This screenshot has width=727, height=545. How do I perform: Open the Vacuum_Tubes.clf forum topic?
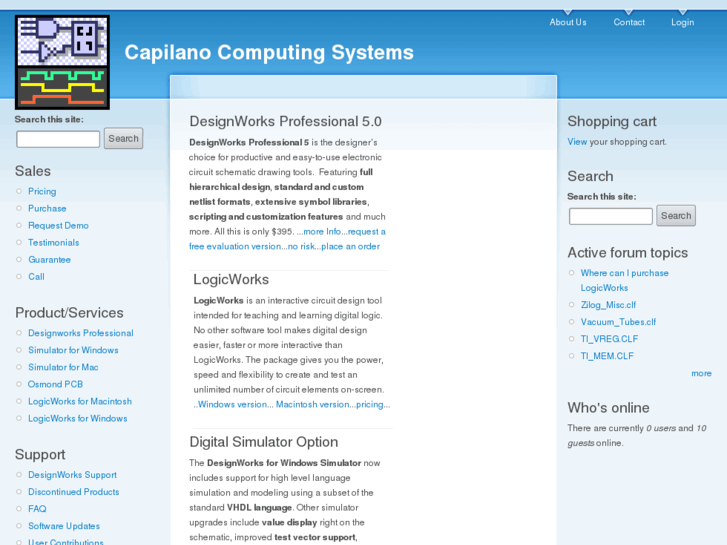pos(619,322)
